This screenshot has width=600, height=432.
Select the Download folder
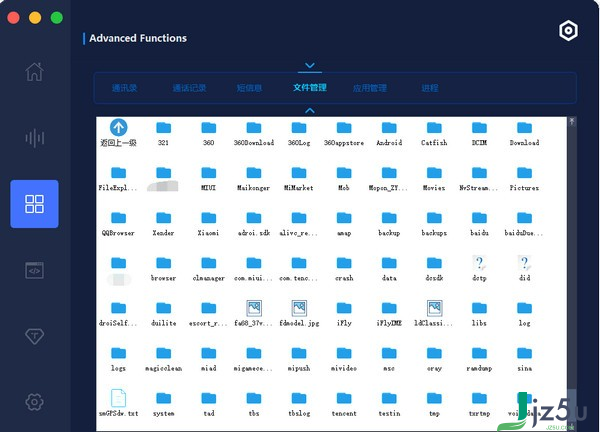525,133
